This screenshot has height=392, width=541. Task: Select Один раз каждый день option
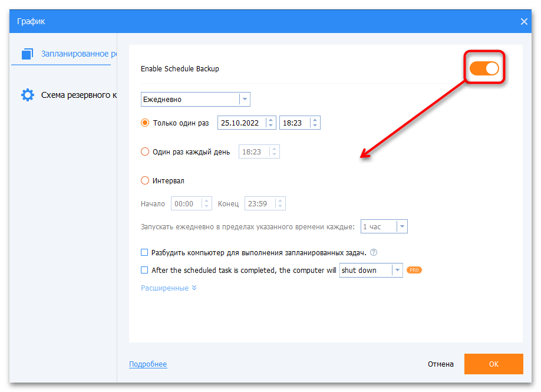[145, 152]
